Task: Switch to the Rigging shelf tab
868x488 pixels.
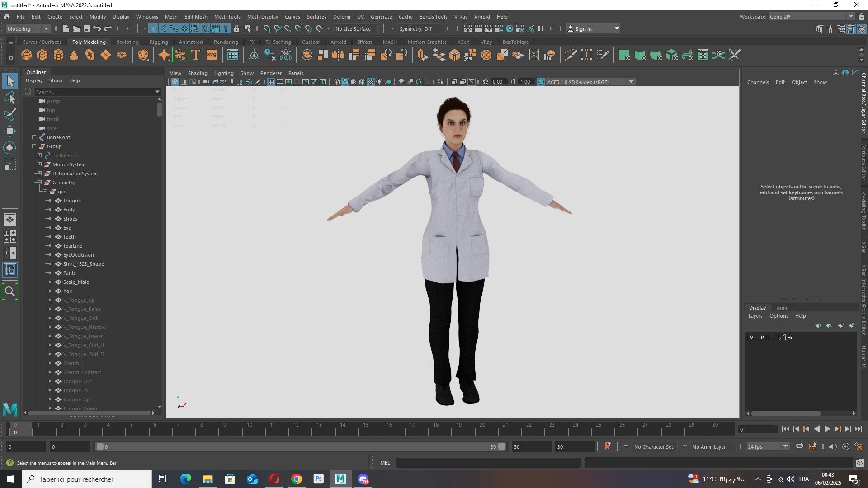Action: (159, 42)
